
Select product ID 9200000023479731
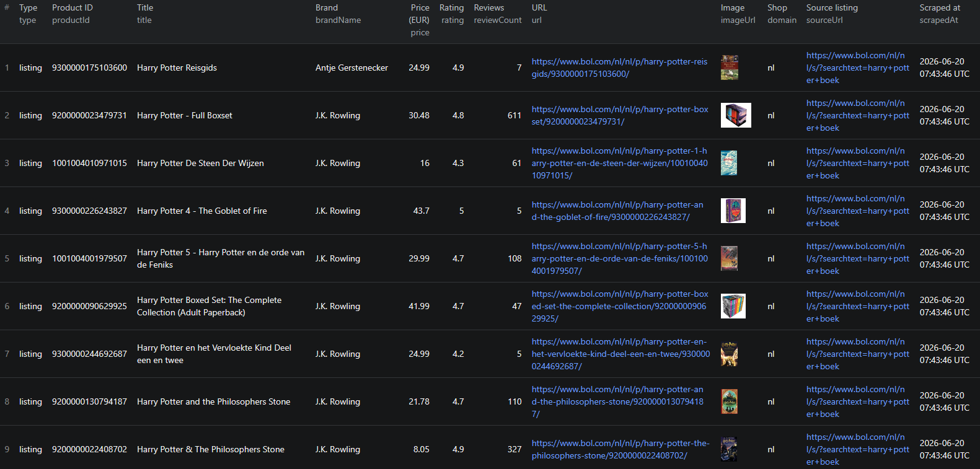(89, 115)
